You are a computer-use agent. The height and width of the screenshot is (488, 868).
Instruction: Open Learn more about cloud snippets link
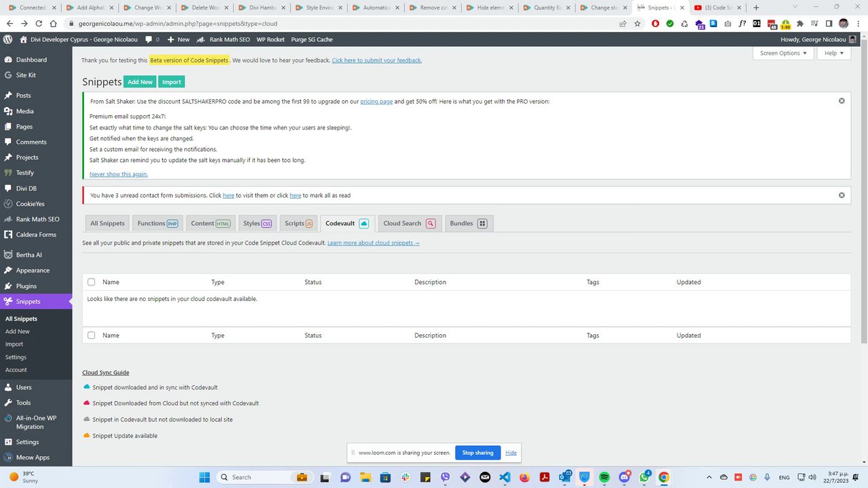click(374, 243)
